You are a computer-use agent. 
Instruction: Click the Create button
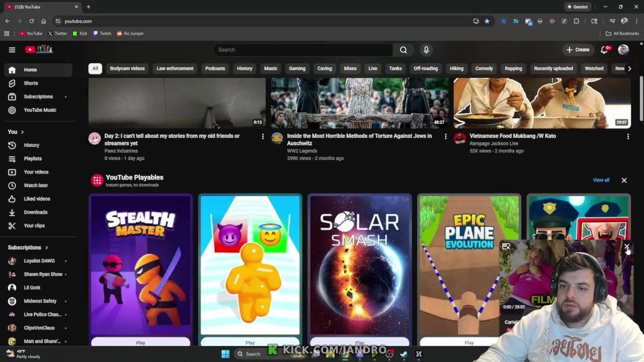tap(578, 50)
